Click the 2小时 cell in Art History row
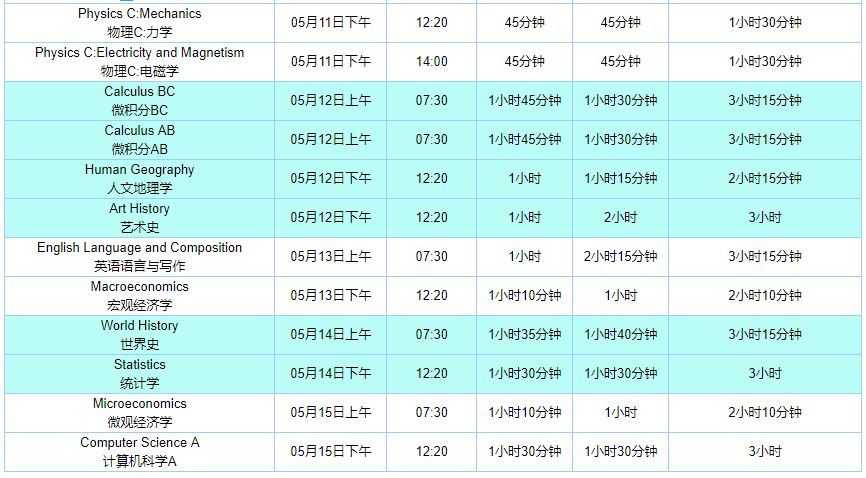The image size is (866, 478). click(620, 218)
